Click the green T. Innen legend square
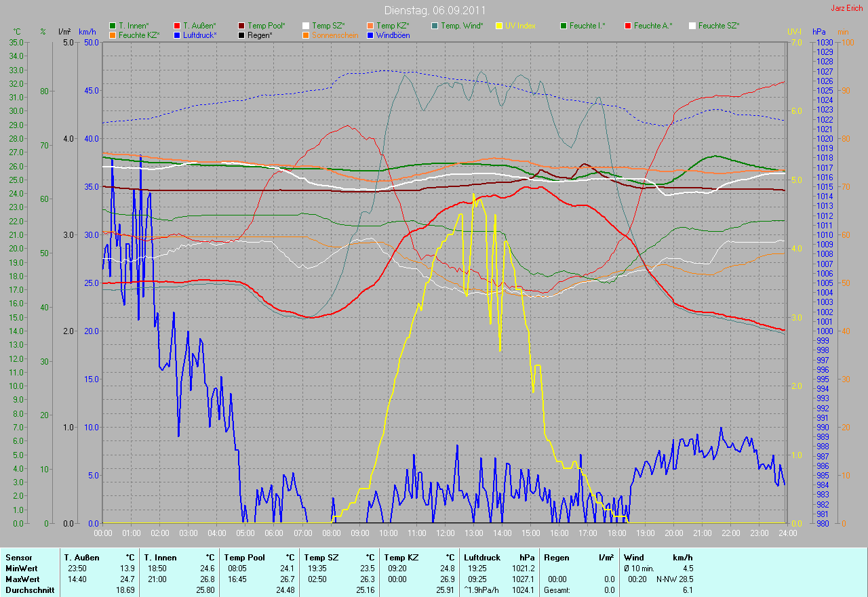The image size is (868, 597). click(x=113, y=26)
